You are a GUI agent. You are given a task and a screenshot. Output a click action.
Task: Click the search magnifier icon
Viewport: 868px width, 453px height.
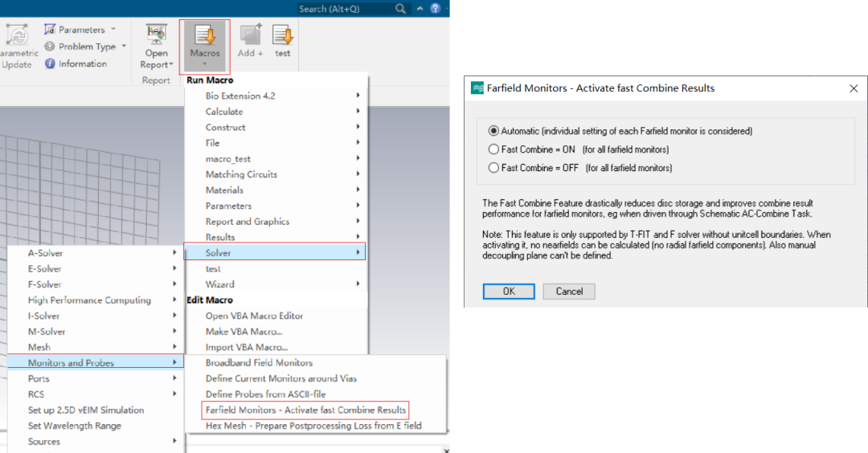tap(400, 9)
